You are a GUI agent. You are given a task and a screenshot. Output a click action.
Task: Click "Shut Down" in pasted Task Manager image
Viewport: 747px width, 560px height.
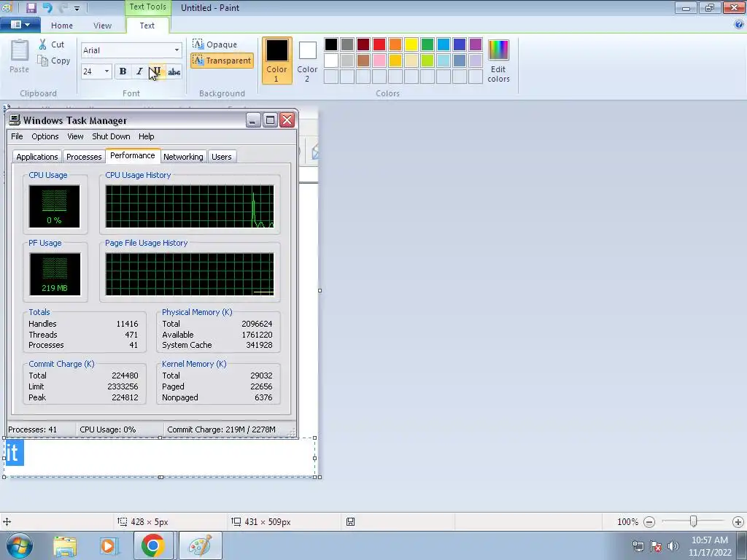[x=111, y=136]
